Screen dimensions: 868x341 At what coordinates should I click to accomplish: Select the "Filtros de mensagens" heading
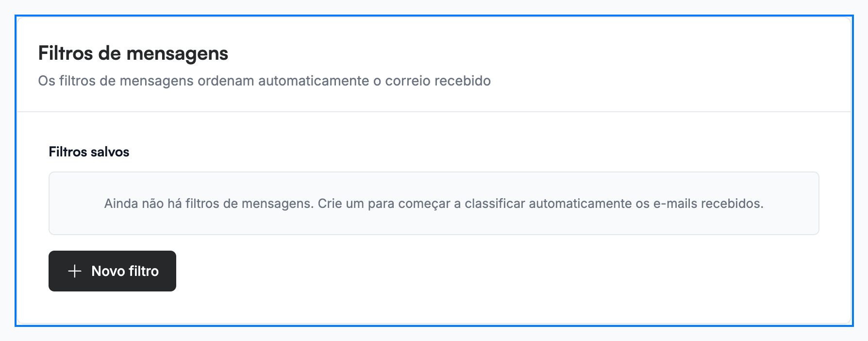[133, 53]
